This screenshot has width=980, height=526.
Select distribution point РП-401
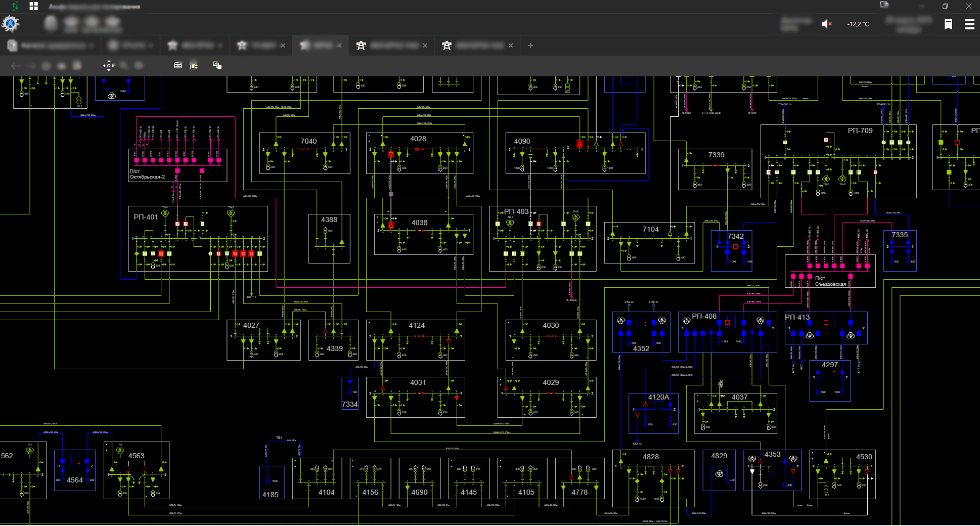pyautogui.click(x=146, y=216)
